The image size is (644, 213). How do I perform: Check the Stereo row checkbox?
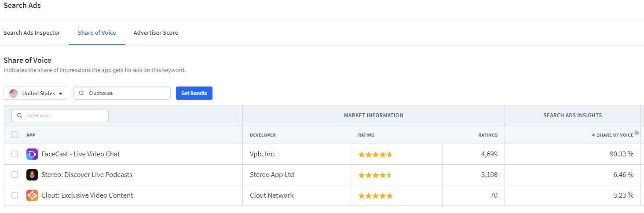coord(15,175)
